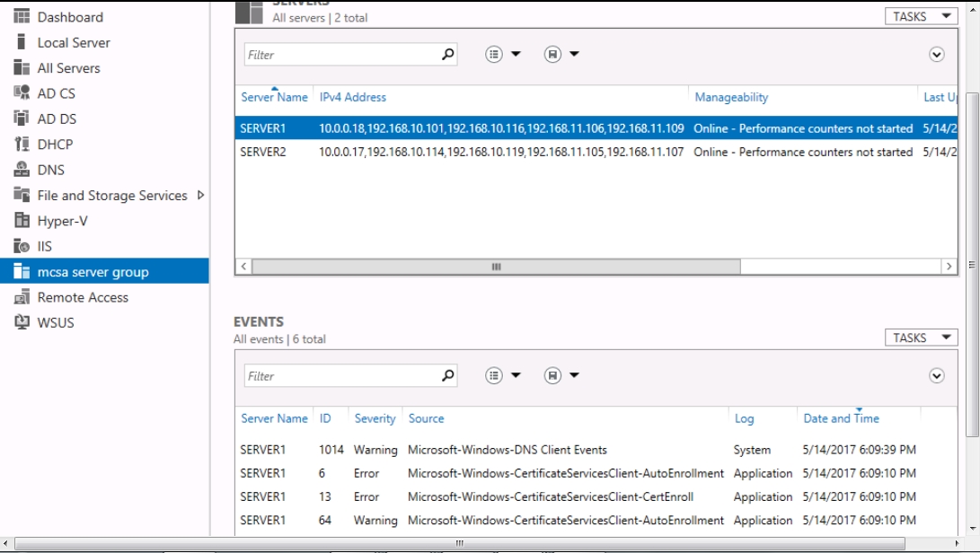Sort events by Date and Time column

tap(842, 418)
